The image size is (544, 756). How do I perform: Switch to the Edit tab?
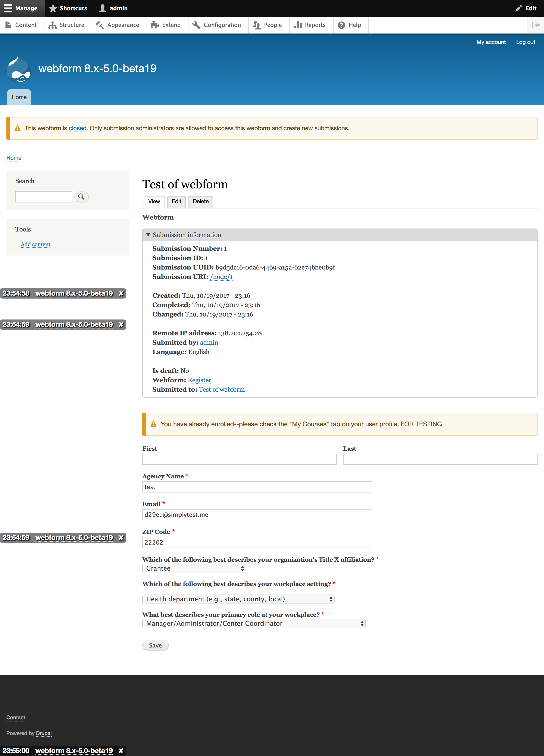coord(176,201)
